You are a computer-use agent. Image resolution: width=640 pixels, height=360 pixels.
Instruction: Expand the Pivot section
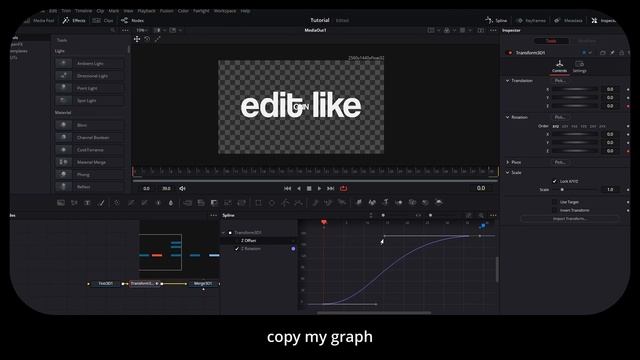pyautogui.click(x=507, y=162)
